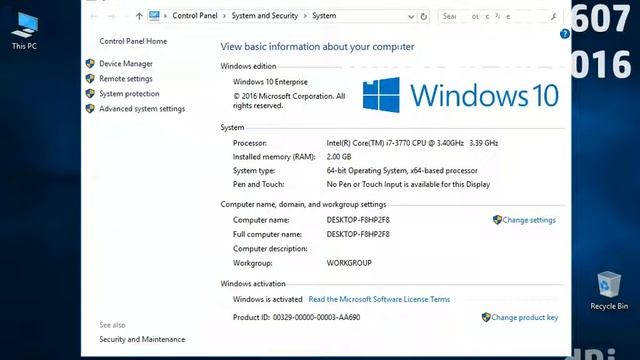
Task: Click shield icon beside Device Manager
Action: 90,64
